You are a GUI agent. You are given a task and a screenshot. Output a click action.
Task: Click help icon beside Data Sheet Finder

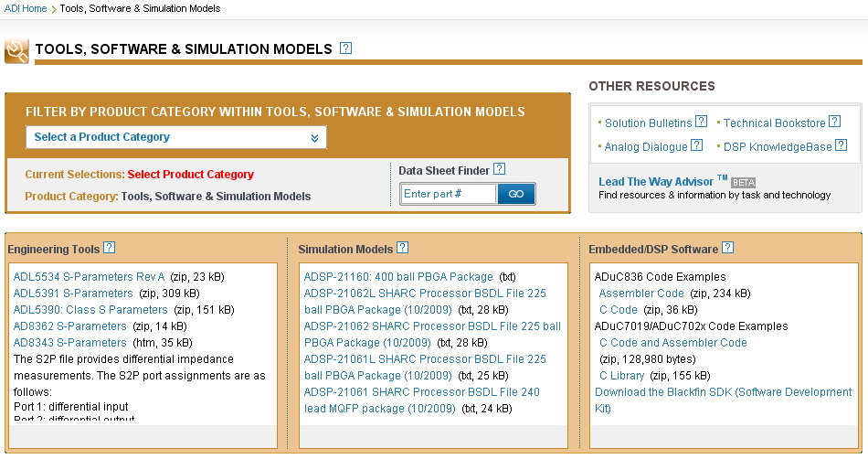pyautogui.click(x=499, y=169)
